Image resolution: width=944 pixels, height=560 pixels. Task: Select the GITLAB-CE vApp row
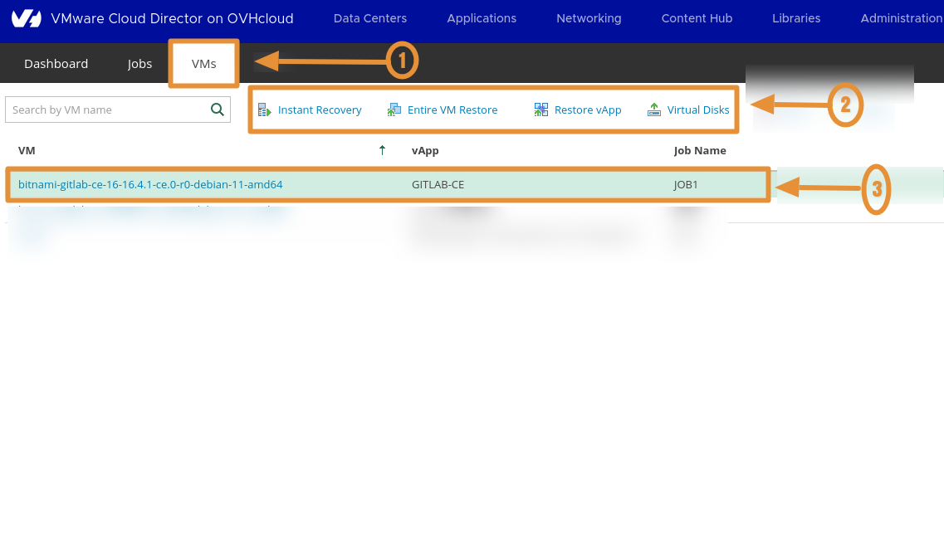click(x=438, y=184)
